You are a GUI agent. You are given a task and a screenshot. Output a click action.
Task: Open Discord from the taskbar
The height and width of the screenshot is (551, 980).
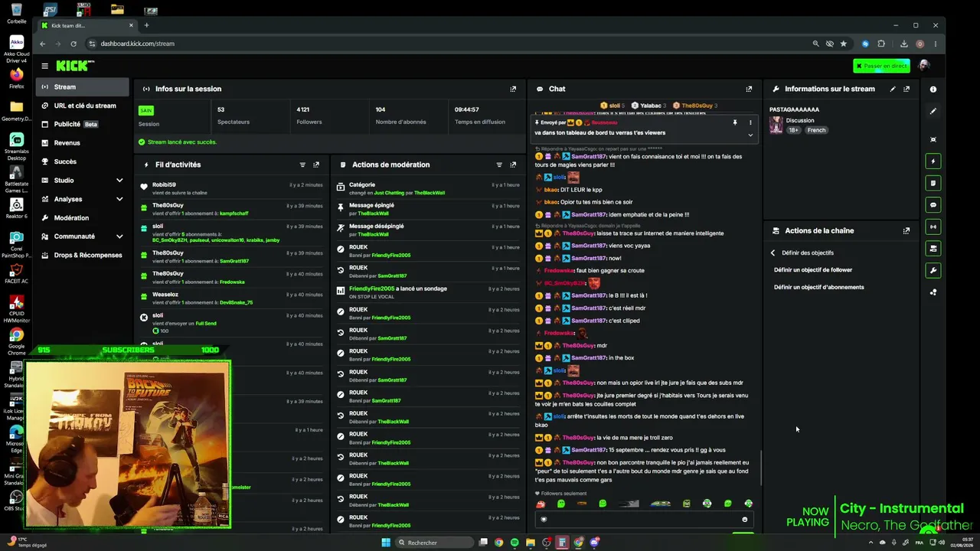[x=595, y=543]
